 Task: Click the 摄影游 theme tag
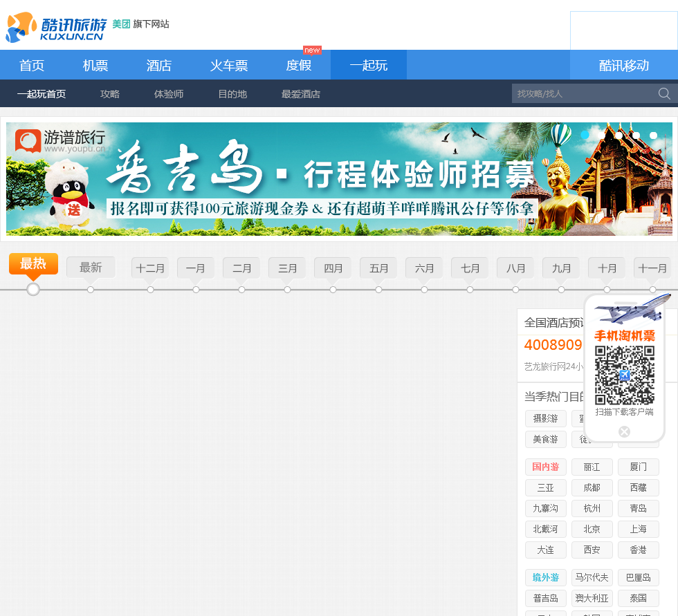pyautogui.click(x=546, y=418)
